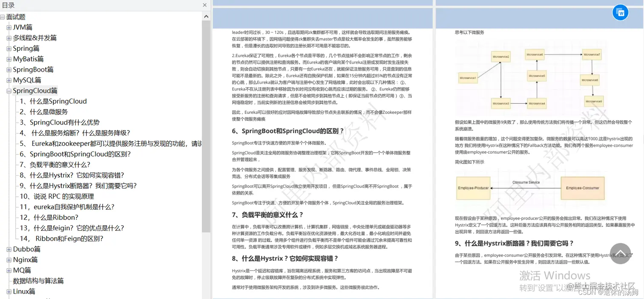Open outline item 1、什么是SpringCloud
Viewport: 644px width, 299px height.
(53, 102)
